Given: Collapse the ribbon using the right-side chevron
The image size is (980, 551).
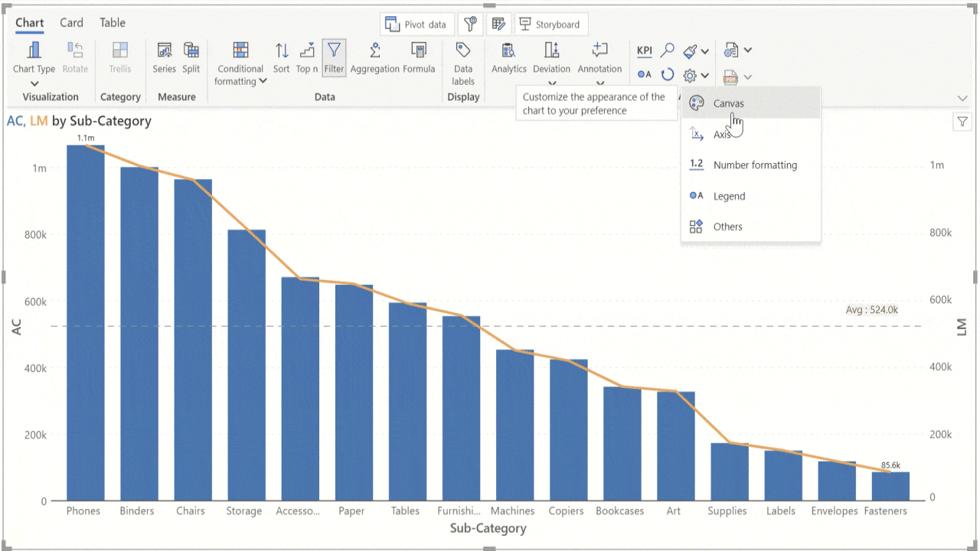Looking at the screenshot, I should coord(962,98).
